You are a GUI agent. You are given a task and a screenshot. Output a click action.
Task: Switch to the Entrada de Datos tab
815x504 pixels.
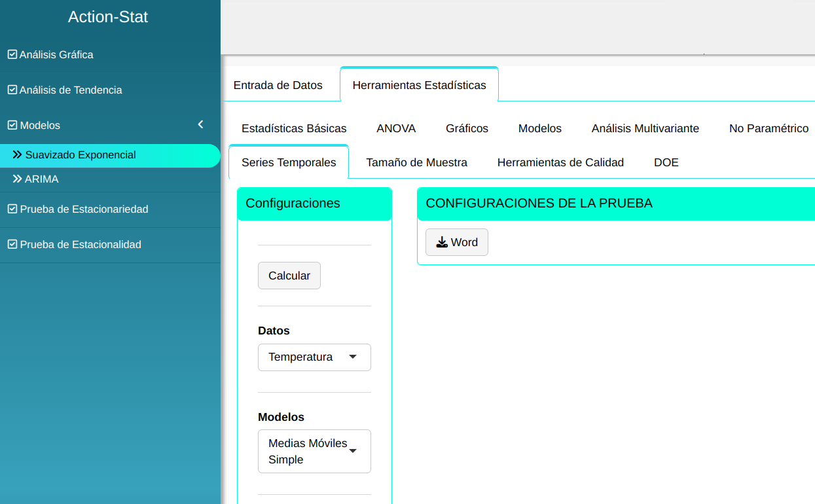coord(278,85)
